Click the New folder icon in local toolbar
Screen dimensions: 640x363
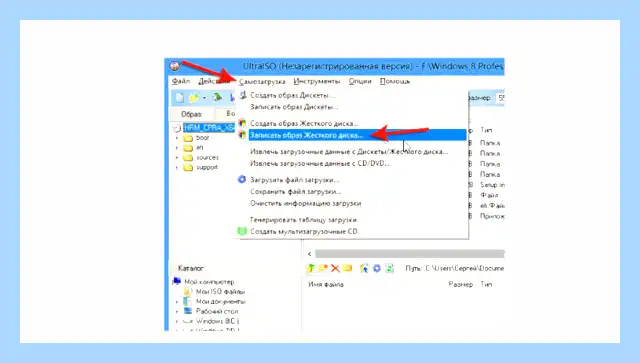323,268
